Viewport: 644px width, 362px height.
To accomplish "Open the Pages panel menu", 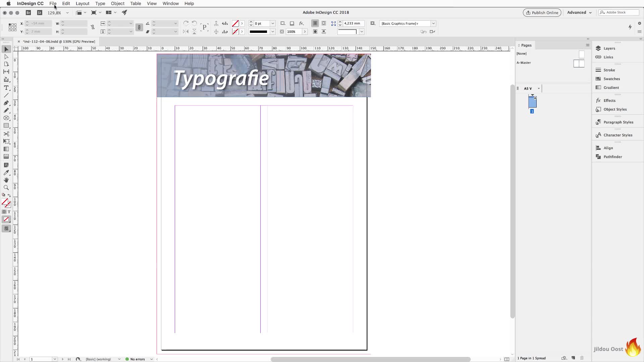I will pyautogui.click(x=587, y=45).
